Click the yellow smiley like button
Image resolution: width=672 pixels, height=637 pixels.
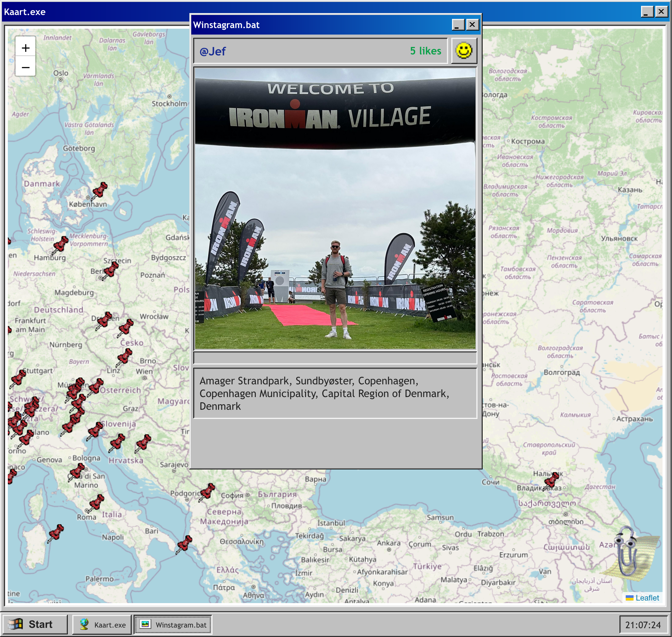pyautogui.click(x=464, y=51)
